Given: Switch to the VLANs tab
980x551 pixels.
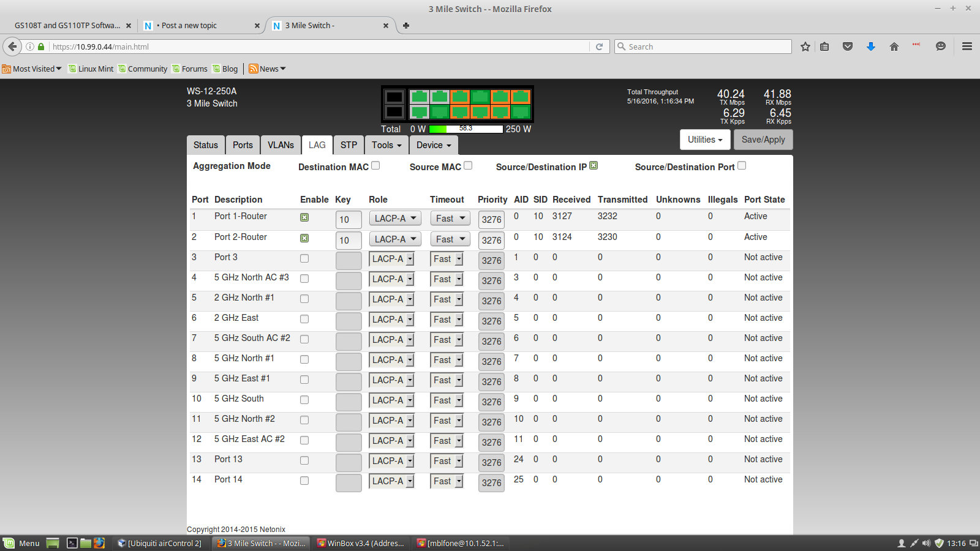Looking at the screenshot, I should [281, 145].
